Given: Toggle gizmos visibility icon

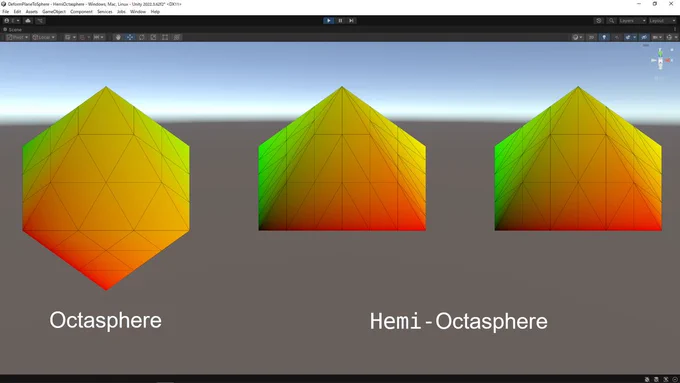Looking at the screenshot, I should coord(669,37).
